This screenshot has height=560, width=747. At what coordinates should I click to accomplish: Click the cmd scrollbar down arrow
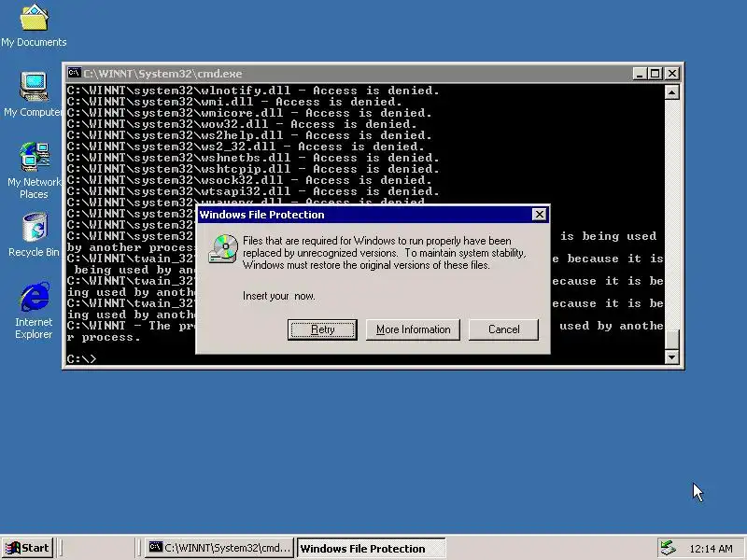671,357
